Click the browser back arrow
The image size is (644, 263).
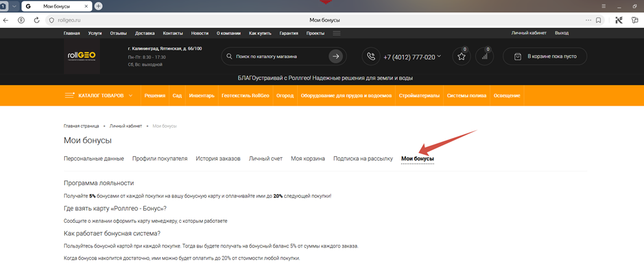pyautogui.click(x=6, y=20)
